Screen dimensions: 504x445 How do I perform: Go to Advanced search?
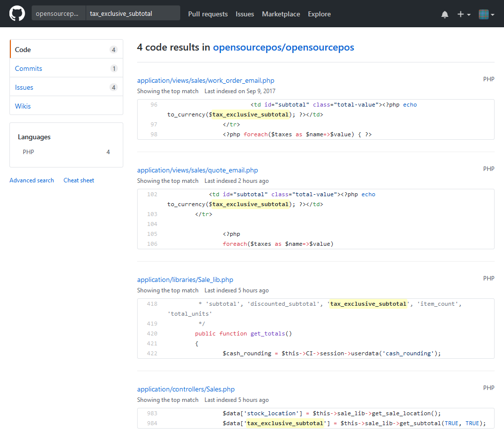[31, 180]
